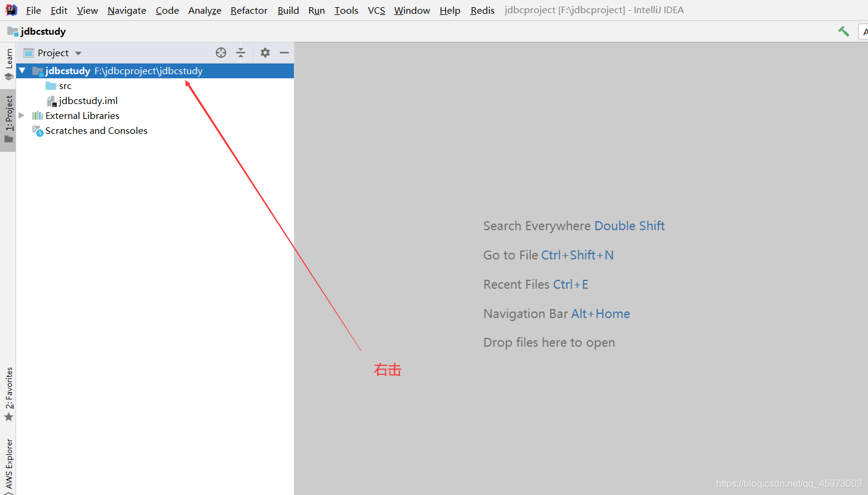Open the Window menu
This screenshot has height=495, width=868.
(x=412, y=10)
